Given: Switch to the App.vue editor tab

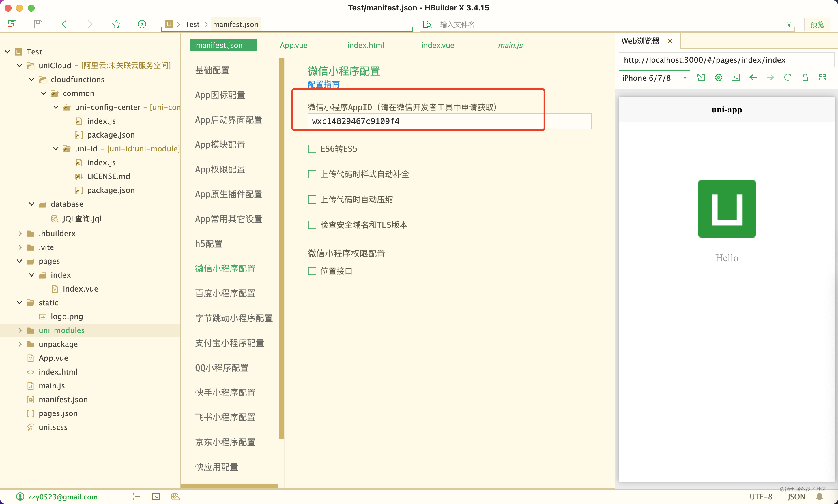Looking at the screenshot, I should click(x=293, y=45).
